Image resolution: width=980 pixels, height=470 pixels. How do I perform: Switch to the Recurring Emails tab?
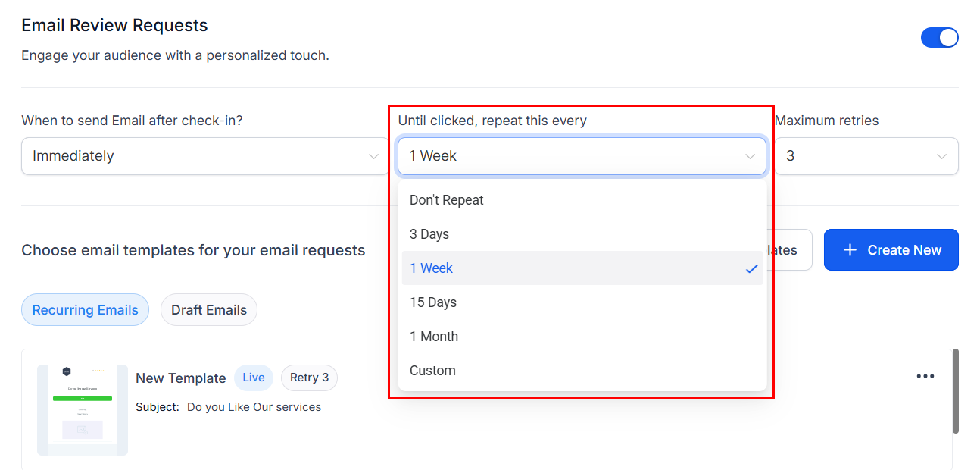pyautogui.click(x=85, y=310)
